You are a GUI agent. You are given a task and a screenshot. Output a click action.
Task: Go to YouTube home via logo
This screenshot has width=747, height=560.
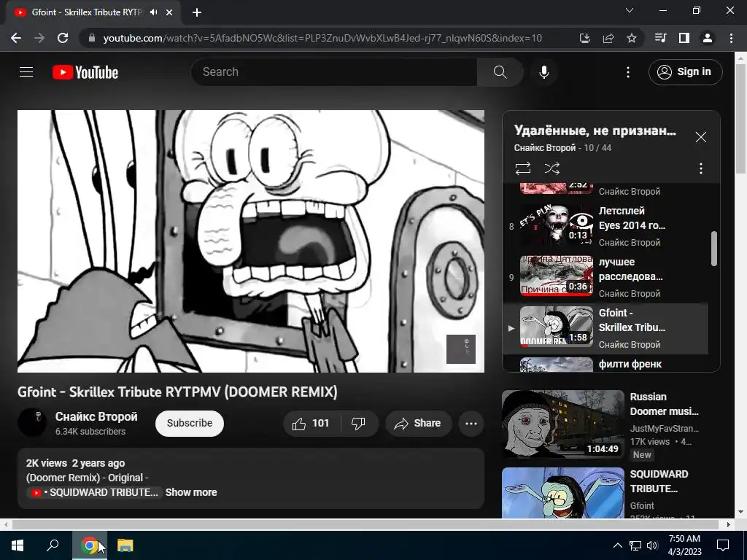85,72
